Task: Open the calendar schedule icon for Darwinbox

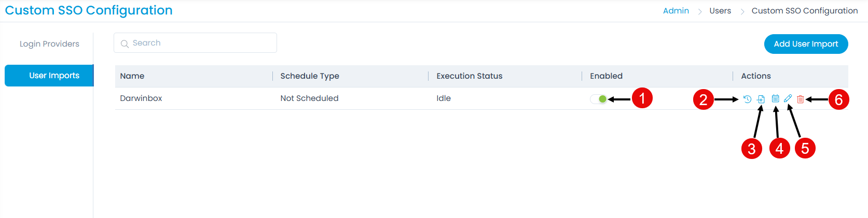Action: tap(775, 98)
